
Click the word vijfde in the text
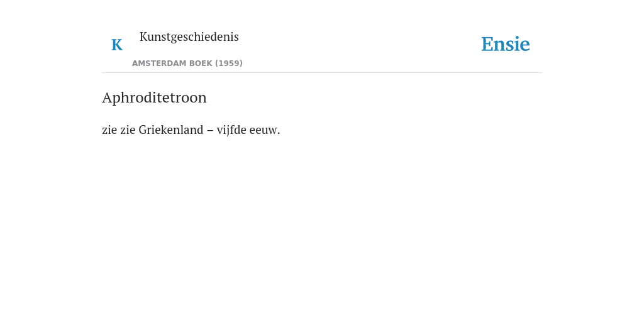point(231,130)
